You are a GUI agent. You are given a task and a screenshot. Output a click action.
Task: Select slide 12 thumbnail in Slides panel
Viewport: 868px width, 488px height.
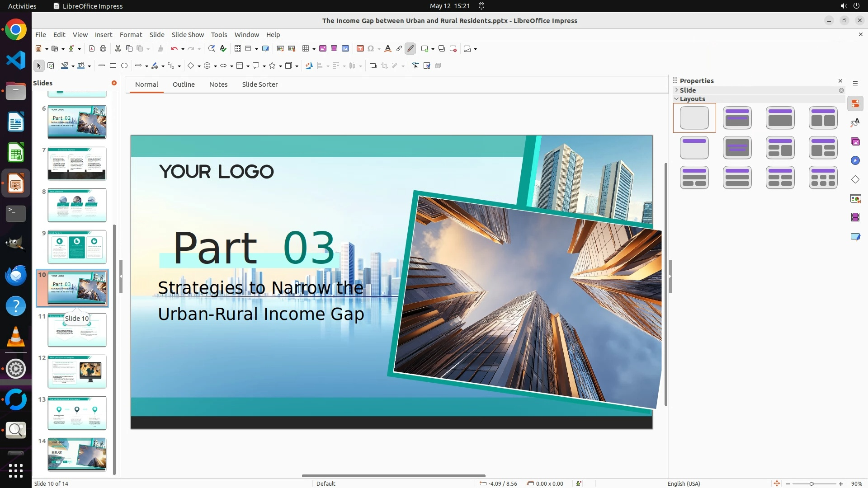point(77,371)
